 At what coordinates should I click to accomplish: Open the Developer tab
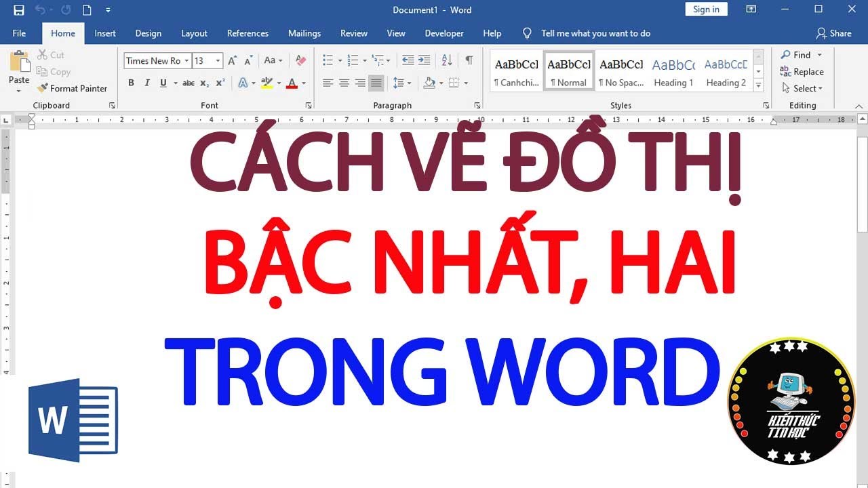coord(444,33)
